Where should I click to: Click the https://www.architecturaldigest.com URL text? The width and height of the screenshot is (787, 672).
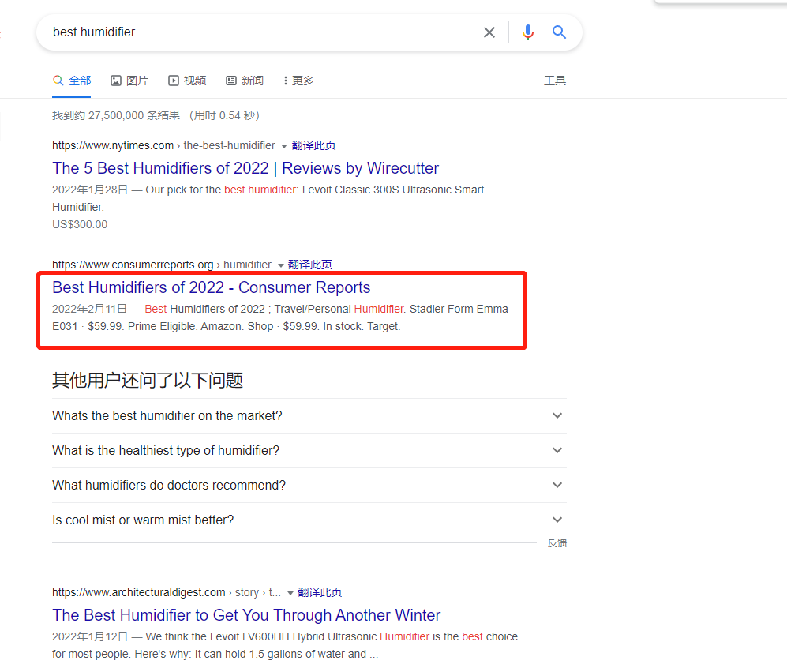click(x=138, y=593)
